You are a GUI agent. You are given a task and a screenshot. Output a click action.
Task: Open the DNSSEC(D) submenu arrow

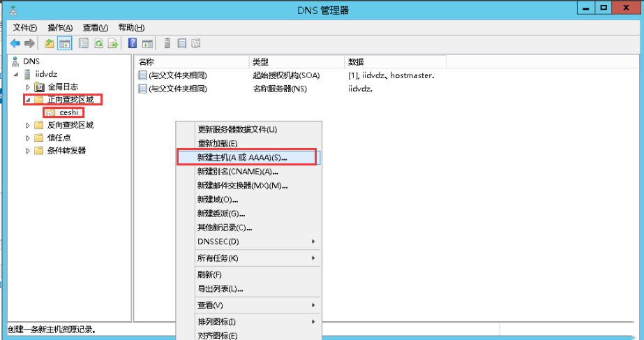[x=313, y=242]
